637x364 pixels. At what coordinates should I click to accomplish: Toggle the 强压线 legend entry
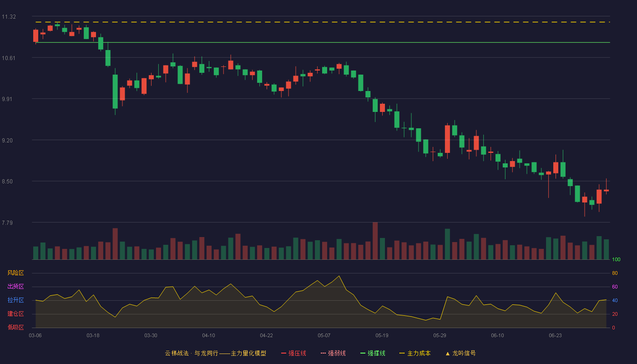click(293, 353)
